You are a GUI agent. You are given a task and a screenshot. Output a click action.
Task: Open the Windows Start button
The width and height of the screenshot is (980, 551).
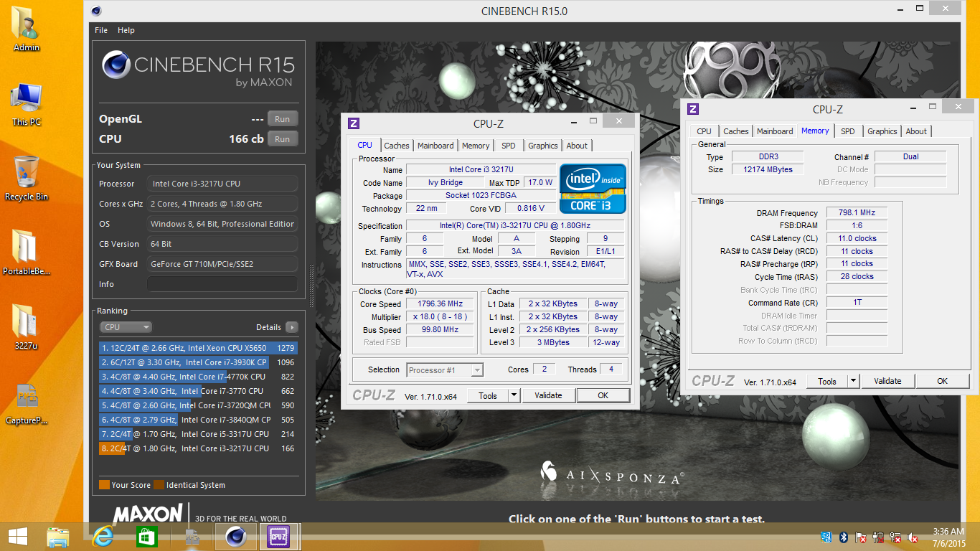(17, 537)
